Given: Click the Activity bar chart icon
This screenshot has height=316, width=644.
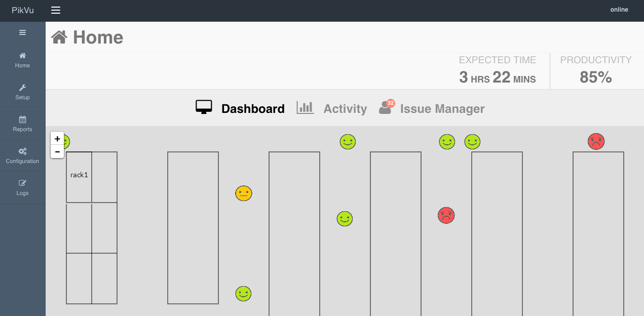Looking at the screenshot, I should pyautogui.click(x=305, y=108).
